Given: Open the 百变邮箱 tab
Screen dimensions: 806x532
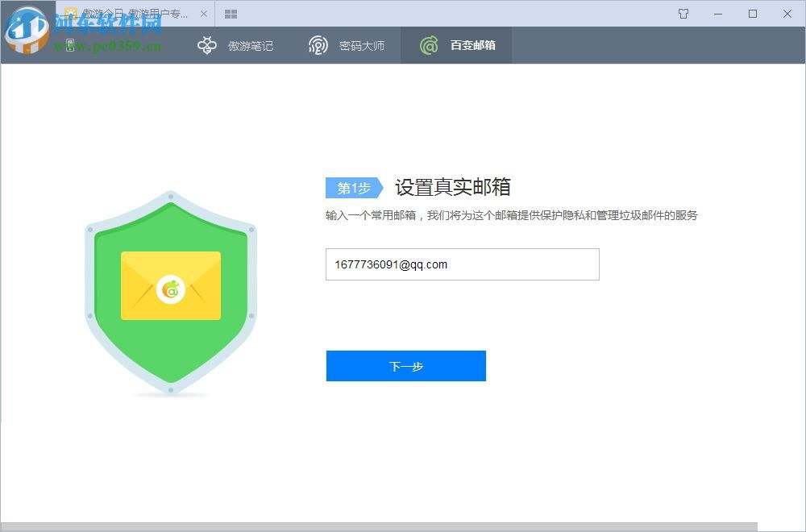Looking at the screenshot, I should (472, 45).
